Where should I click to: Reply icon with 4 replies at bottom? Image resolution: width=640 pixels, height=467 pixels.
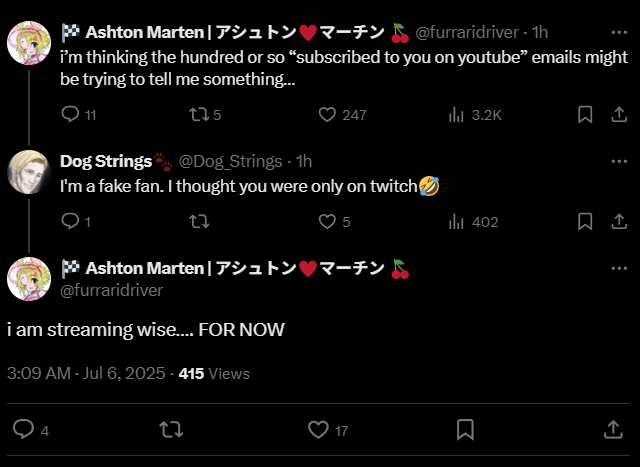click(x=24, y=430)
